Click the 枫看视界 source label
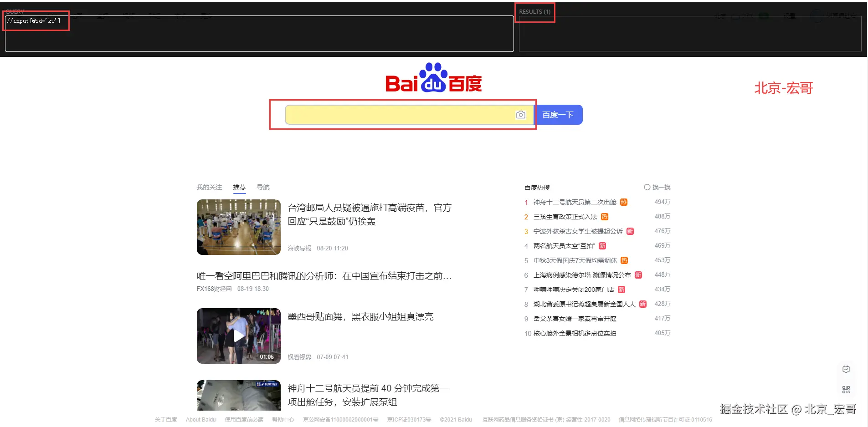 tap(299, 357)
